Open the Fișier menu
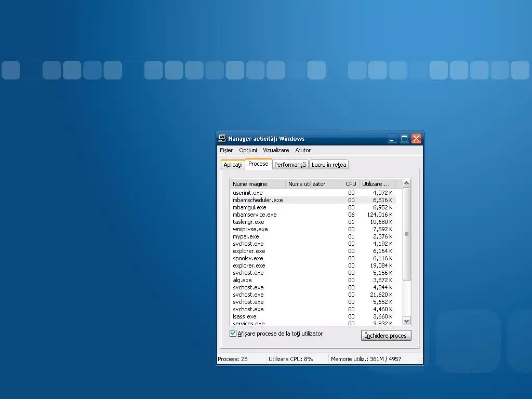 (226, 150)
